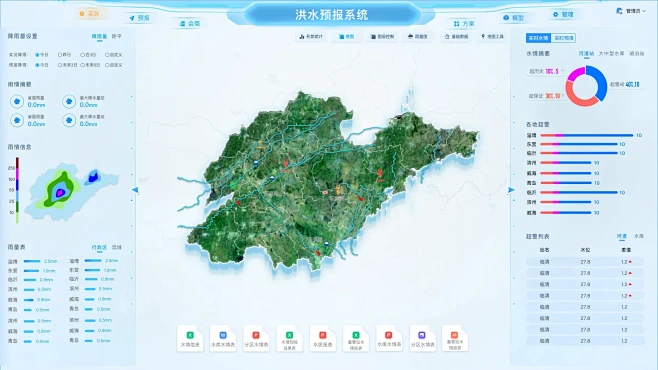Click the 超保证 count label
The width and height of the screenshot is (658, 370).
point(546,96)
